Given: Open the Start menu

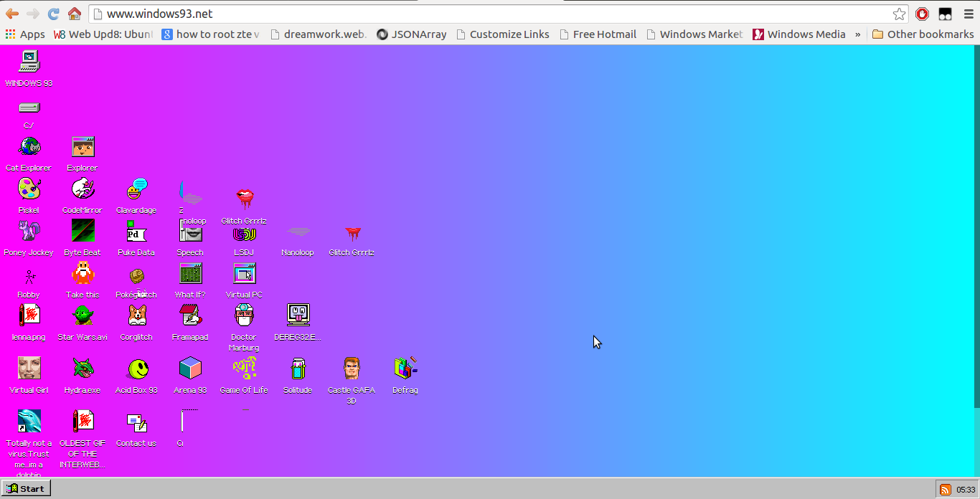Looking at the screenshot, I should [26, 488].
